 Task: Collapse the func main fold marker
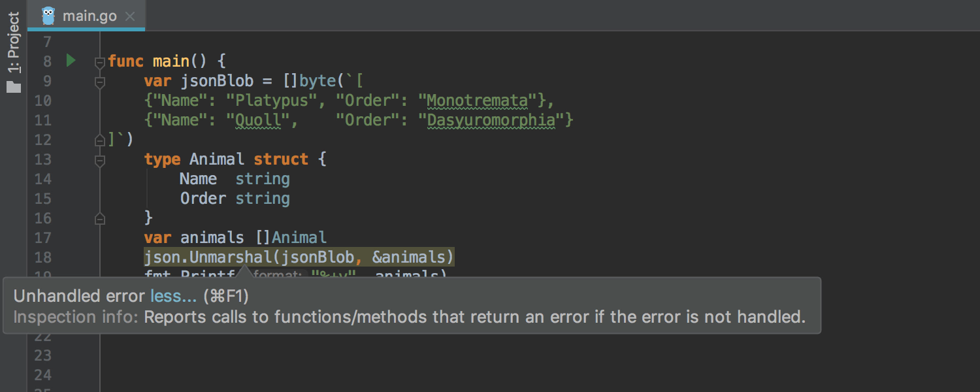pyautogui.click(x=100, y=63)
